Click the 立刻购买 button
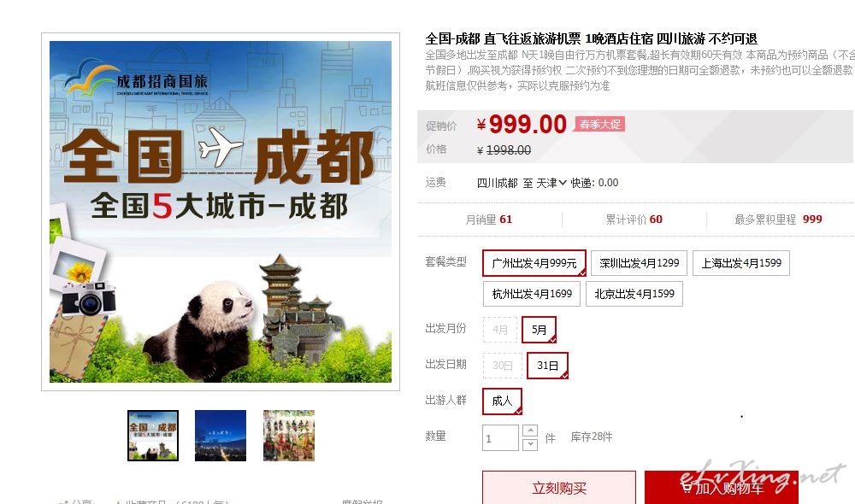This screenshot has width=855, height=504. click(559, 488)
